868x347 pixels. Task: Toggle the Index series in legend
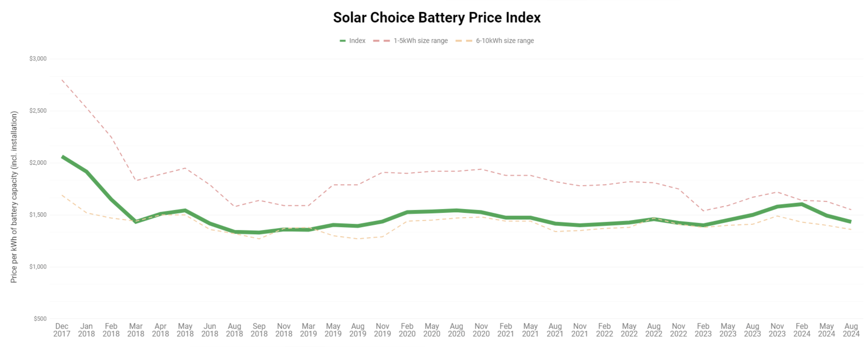(357, 41)
